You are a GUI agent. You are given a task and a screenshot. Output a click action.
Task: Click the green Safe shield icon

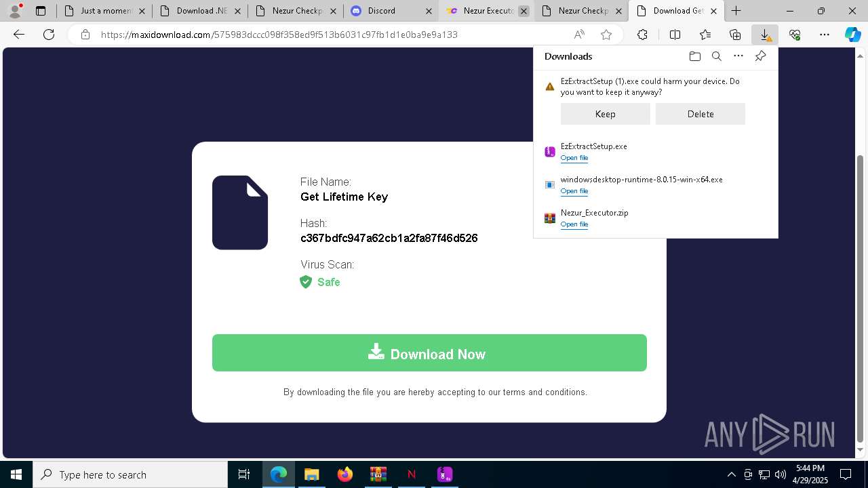306,282
